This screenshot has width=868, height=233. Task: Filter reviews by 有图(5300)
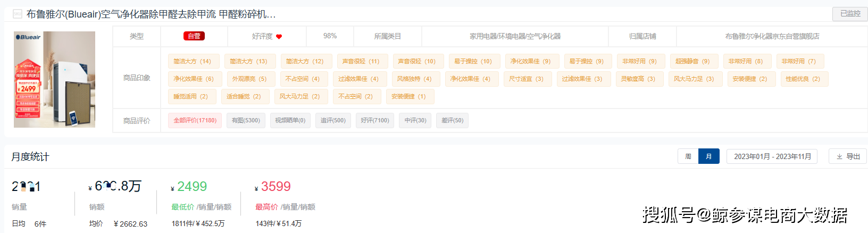point(246,120)
